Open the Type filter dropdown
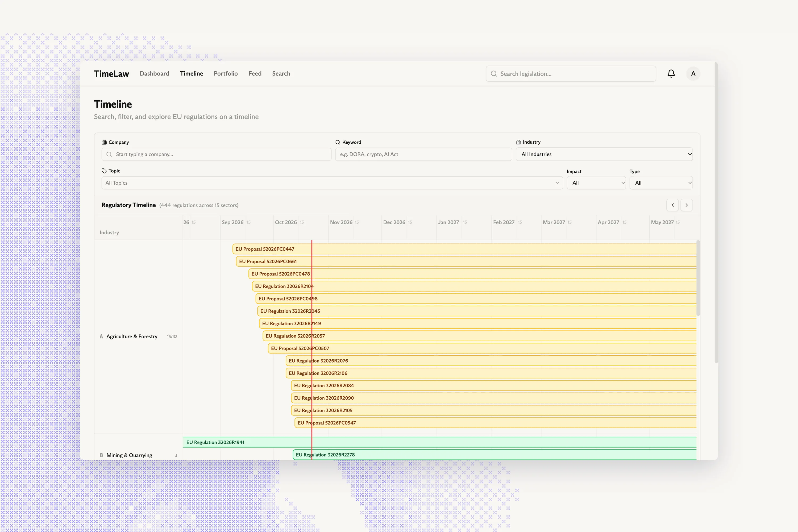 661,183
